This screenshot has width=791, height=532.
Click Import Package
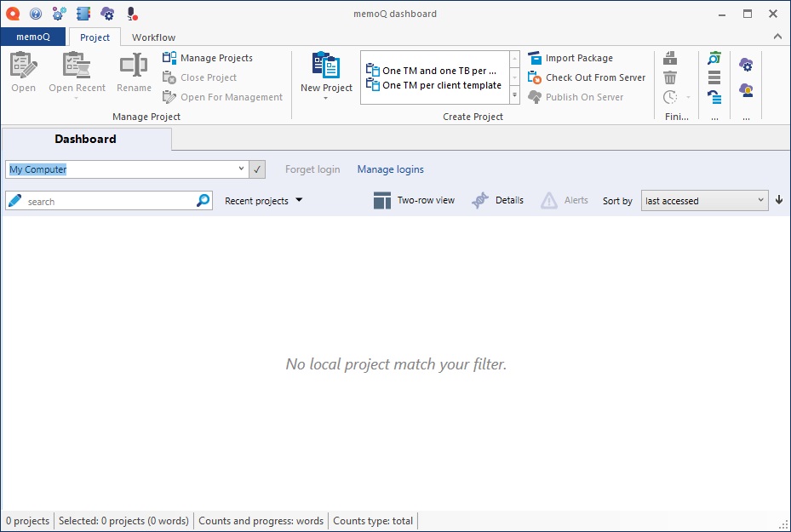(570, 58)
